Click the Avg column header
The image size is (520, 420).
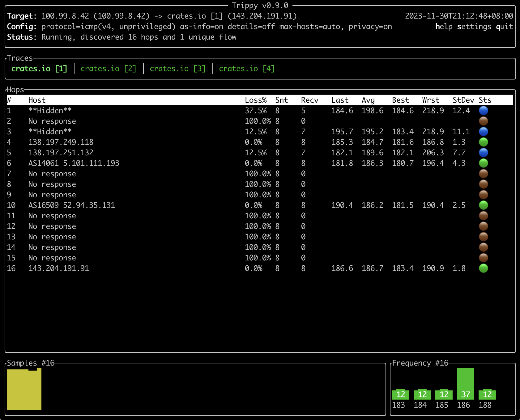tap(368, 100)
